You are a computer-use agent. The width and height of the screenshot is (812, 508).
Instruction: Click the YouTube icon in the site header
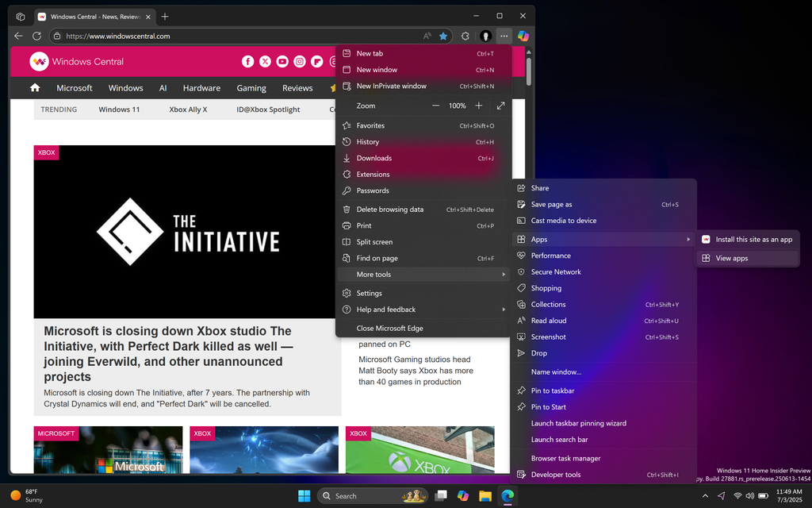(x=282, y=61)
